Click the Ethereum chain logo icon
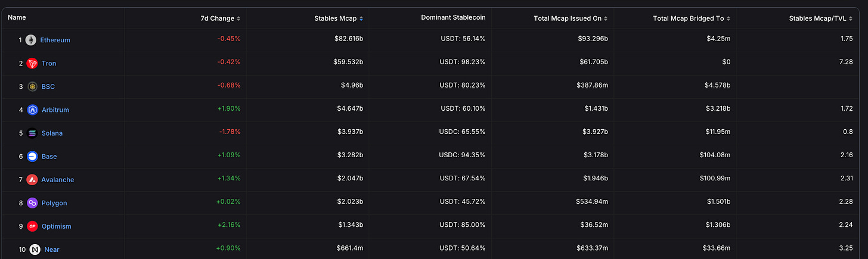Image resolution: width=868 pixels, height=259 pixels. pyautogui.click(x=31, y=40)
